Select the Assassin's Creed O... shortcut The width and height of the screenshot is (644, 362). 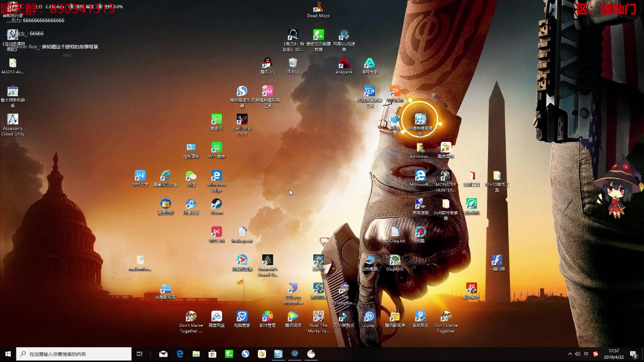click(x=267, y=265)
